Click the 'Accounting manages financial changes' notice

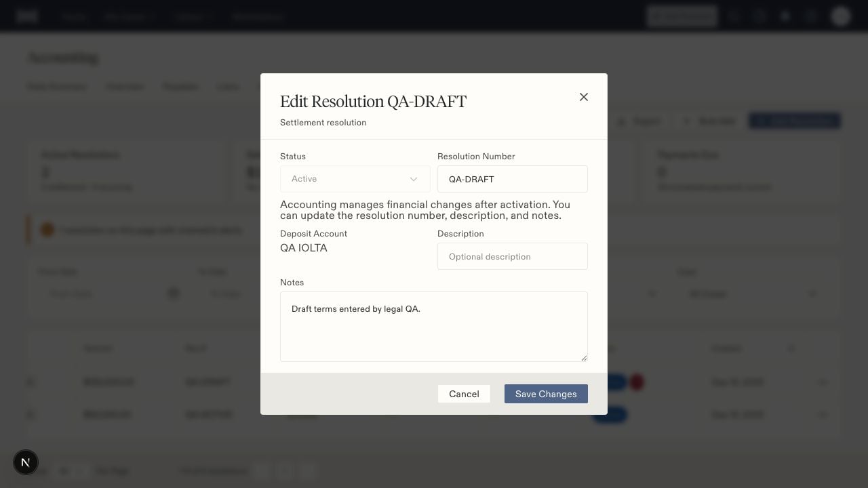[425, 210]
